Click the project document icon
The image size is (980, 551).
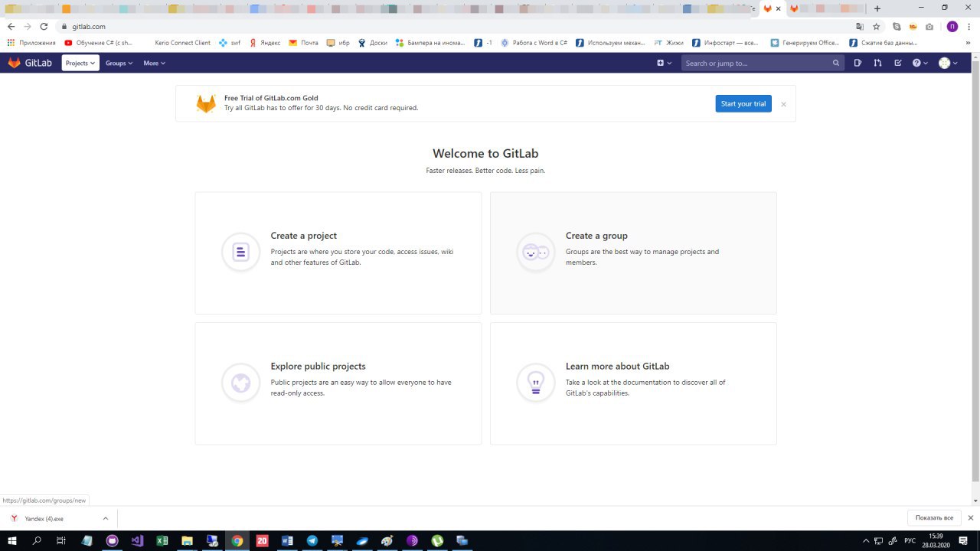pyautogui.click(x=240, y=252)
